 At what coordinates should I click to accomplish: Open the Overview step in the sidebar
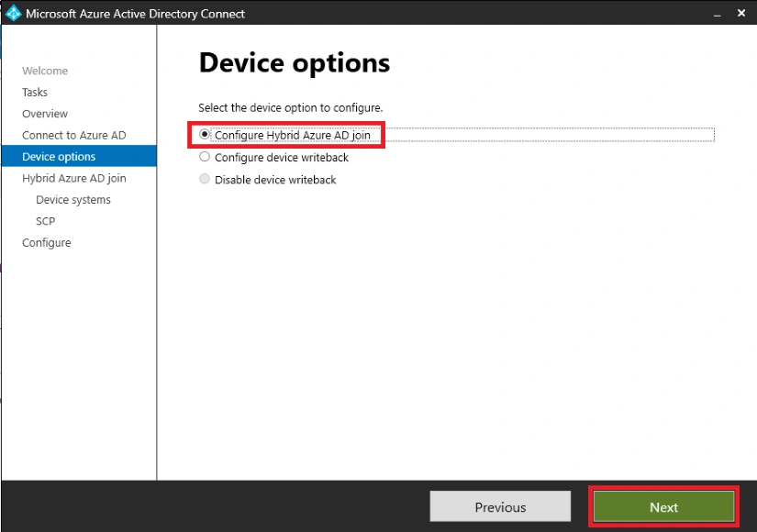(x=45, y=114)
